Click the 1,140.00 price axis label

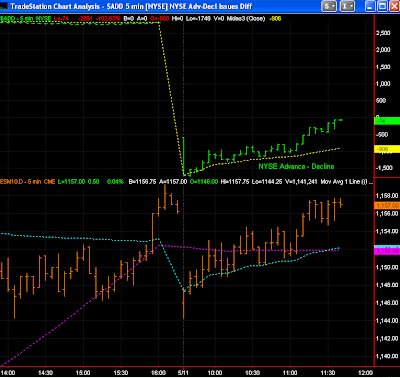387,356
